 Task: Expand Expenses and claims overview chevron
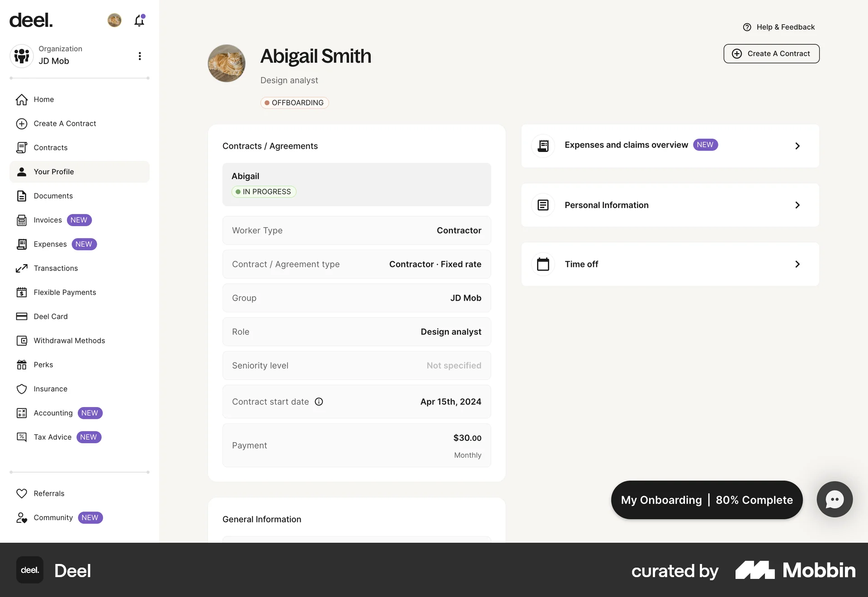coord(797,146)
